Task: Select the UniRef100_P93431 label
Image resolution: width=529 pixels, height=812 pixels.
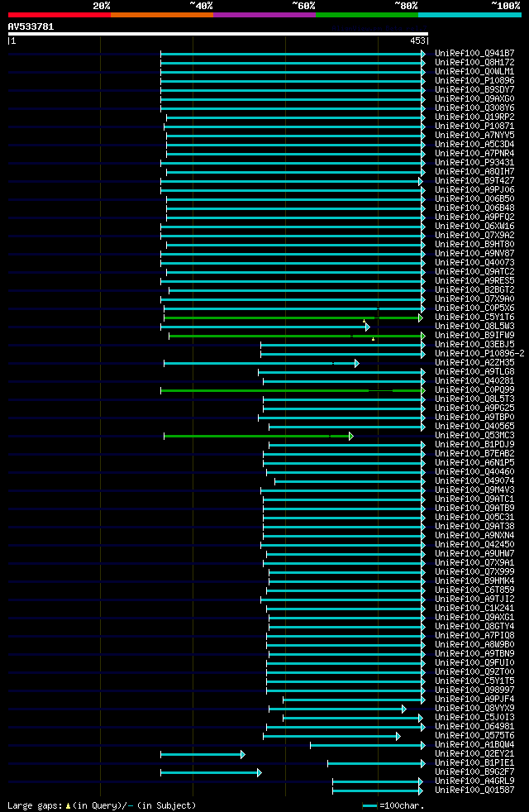Action: [x=474, y=163]
